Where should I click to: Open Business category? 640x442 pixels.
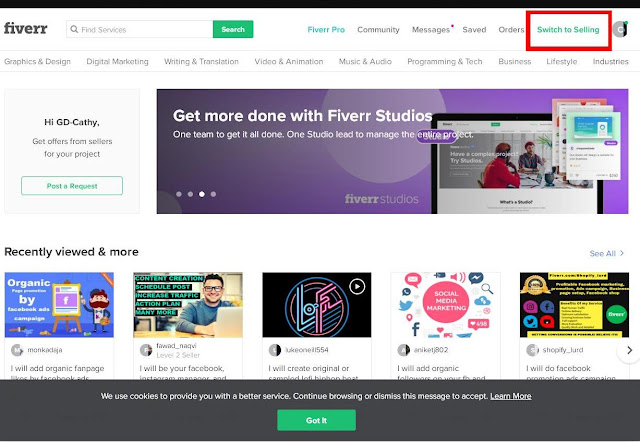pos(515,62)
